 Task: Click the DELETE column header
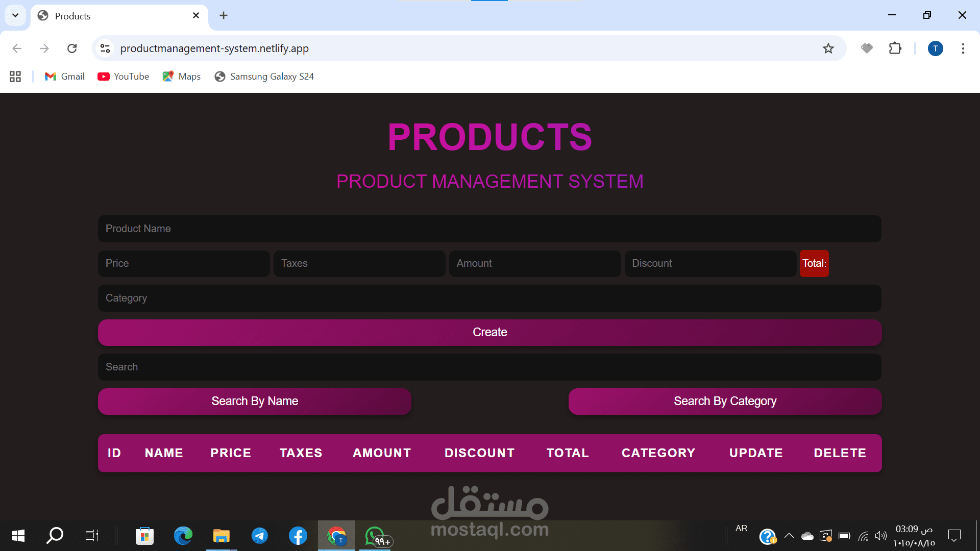[840, 453]
